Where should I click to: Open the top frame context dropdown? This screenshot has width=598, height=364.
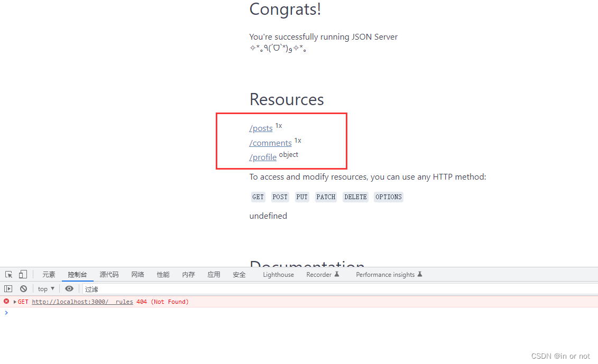[45, 288]
